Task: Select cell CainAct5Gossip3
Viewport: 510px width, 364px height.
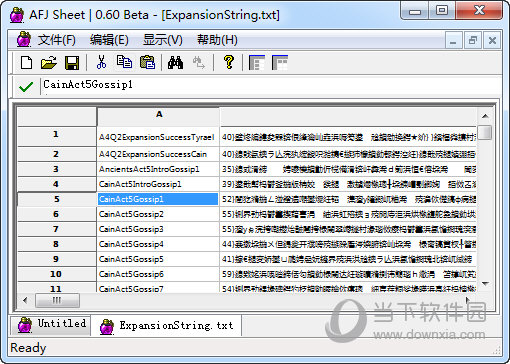Action: (x=158, y=229)
